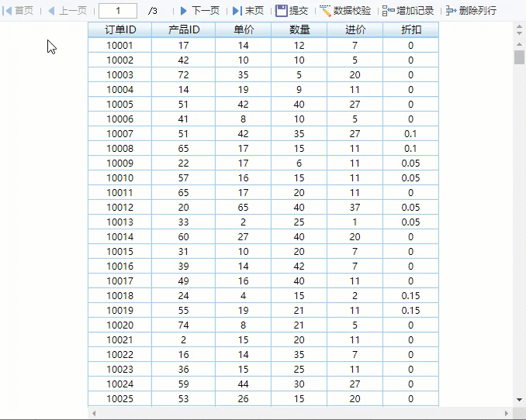Click the last page (末页) icon
The image size is (526, 420).
point(237,11)
